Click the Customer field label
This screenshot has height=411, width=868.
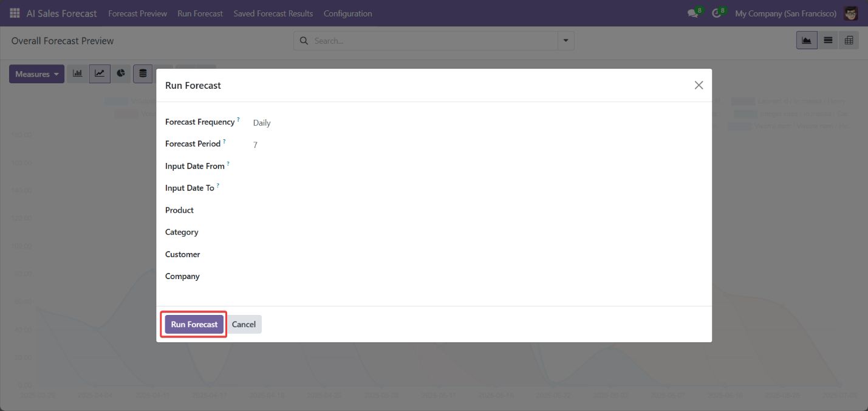point(183,254)
